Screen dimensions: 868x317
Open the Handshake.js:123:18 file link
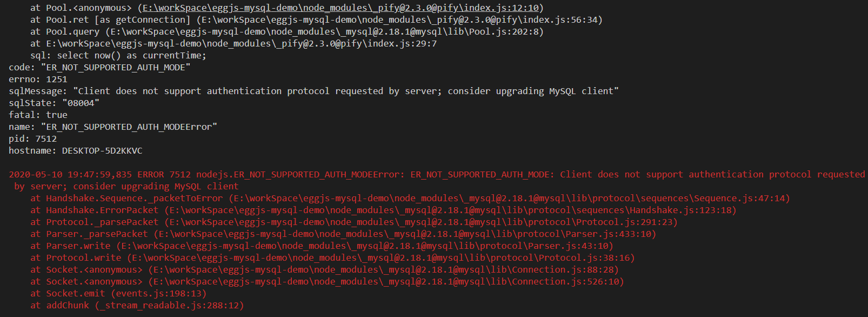click(x=450, y=210)
